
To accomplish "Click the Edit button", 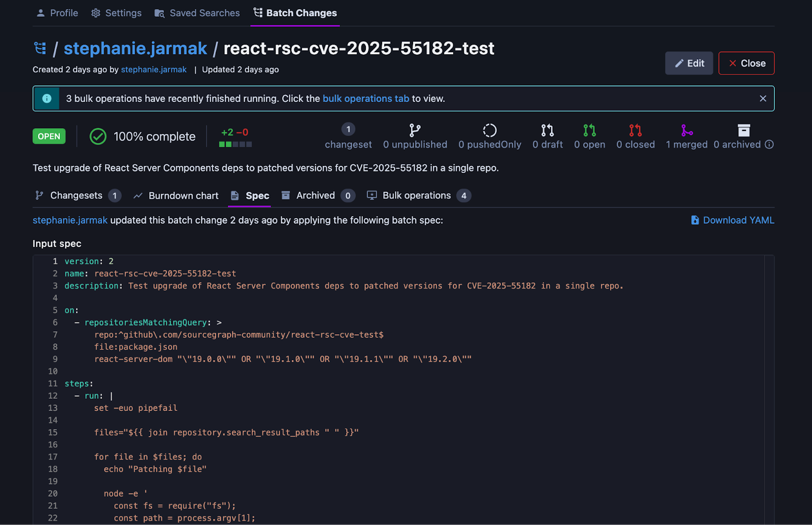I will click(689, 63).
